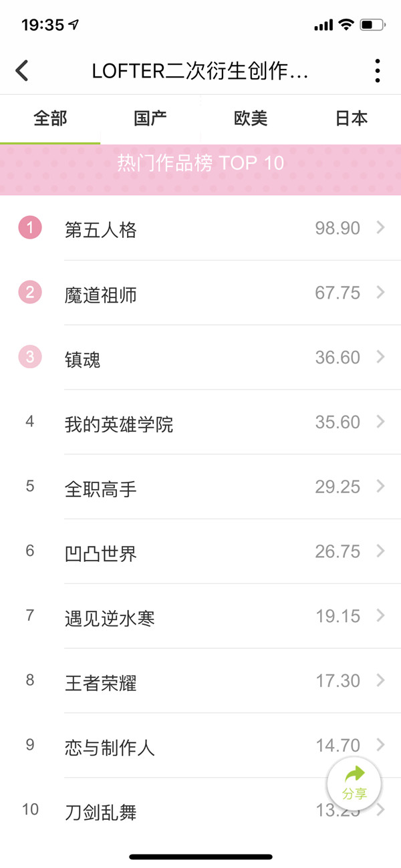Tap the 热门作品榜 TOP 10 banner

click(200, 163)
